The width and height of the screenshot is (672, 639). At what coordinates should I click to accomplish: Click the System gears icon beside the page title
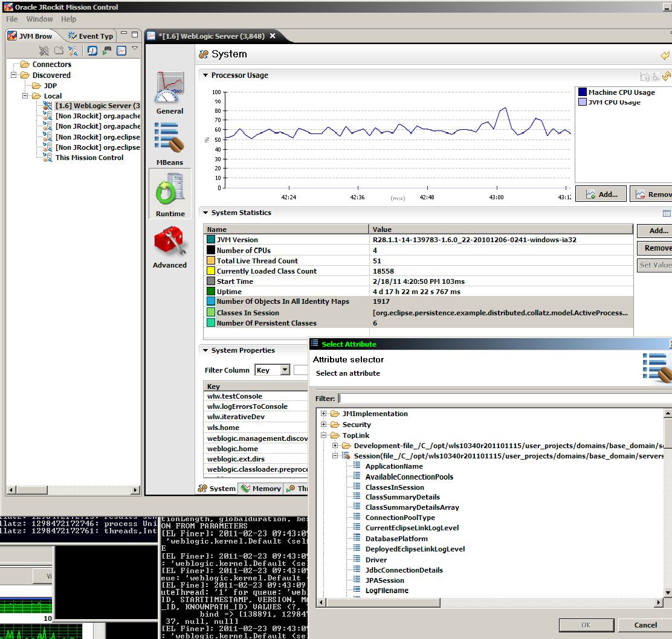point(203,54)
